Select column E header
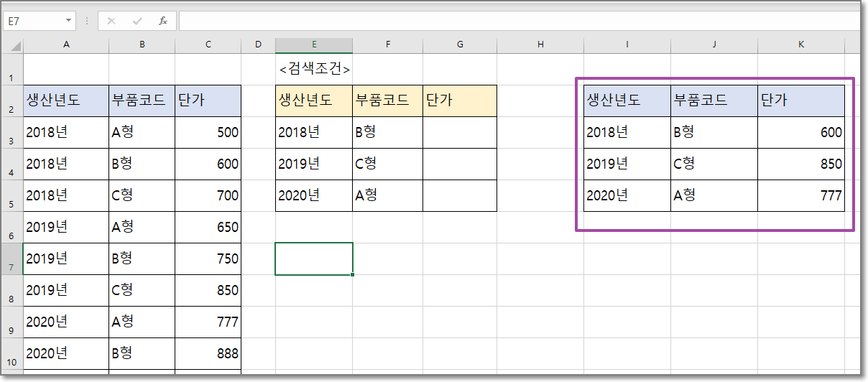Image resolution: width=868 pixels, height=382 pixels. click(314, 45)
